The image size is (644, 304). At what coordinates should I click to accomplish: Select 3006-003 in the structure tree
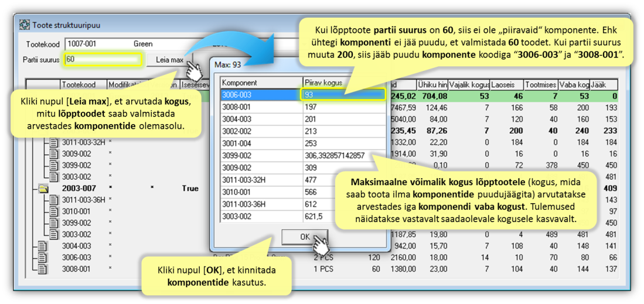pos(76,258)
